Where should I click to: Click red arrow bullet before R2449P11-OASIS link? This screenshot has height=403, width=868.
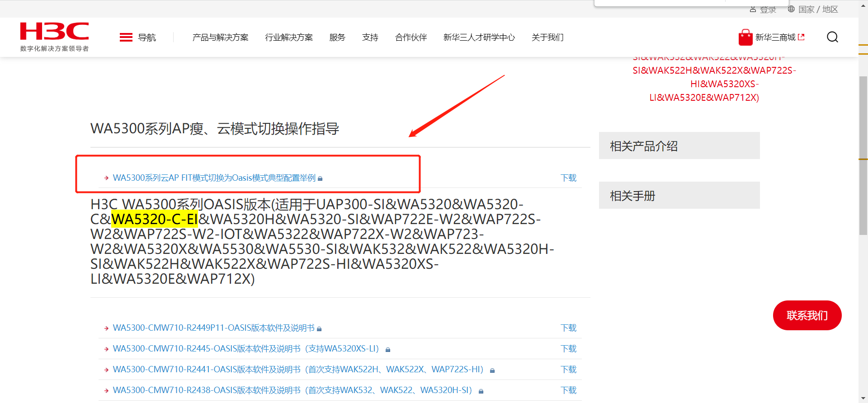click(106, 328)
